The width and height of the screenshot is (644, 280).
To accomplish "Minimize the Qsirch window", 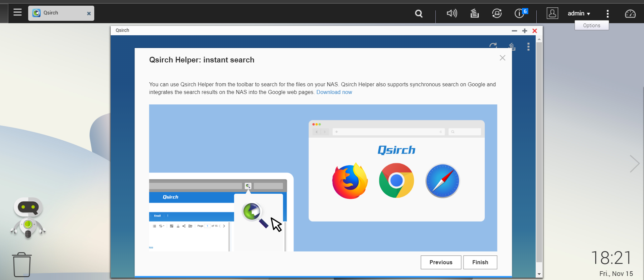I will 514,31.
